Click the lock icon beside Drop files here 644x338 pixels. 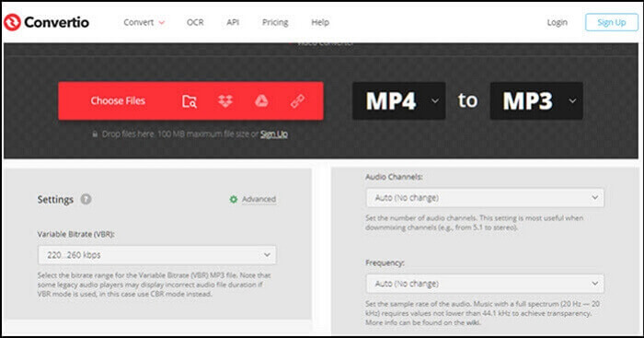pyautogui.click(x=95, y=134)
